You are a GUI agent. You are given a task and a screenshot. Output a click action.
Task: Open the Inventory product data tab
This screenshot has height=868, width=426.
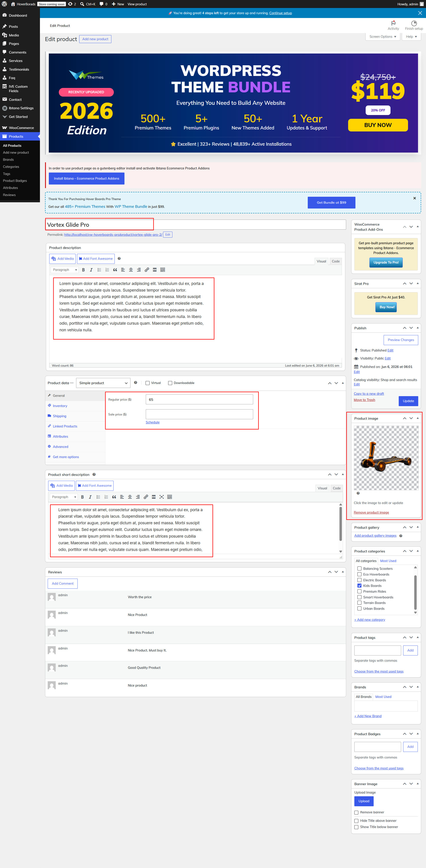75,406
